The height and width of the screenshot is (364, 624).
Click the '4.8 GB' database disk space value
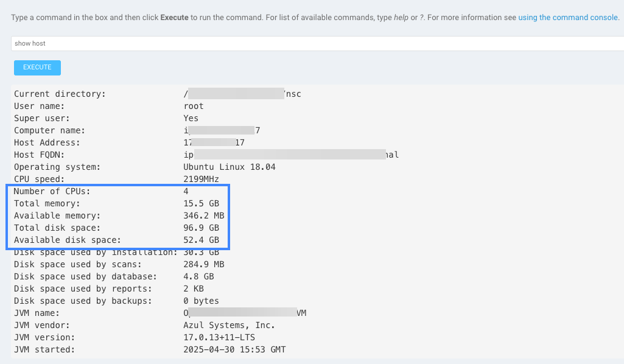(198, 276)
